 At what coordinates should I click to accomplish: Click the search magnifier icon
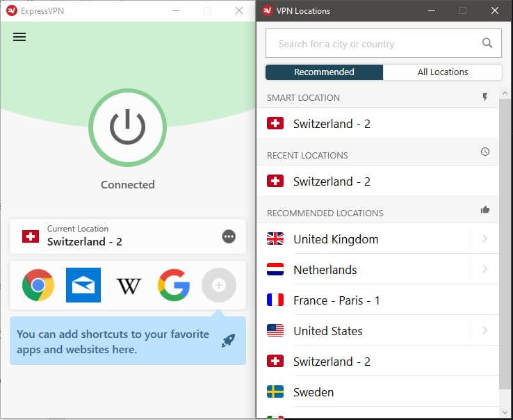487,43
